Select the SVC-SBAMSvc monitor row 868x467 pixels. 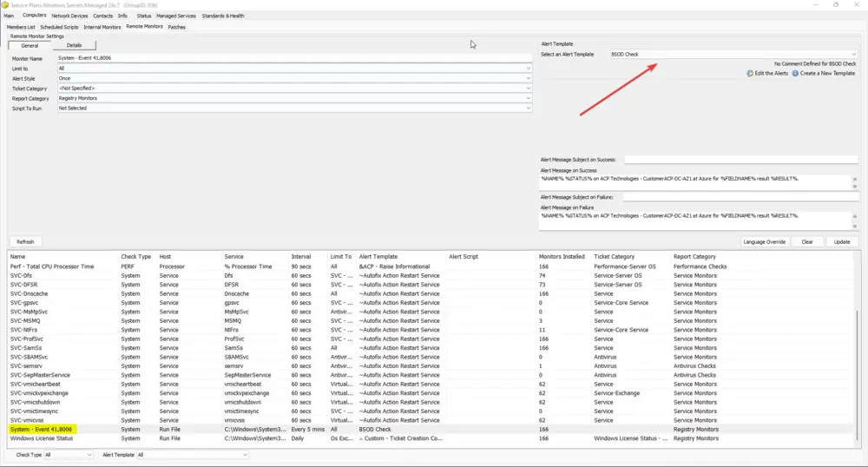click(431, 357)
